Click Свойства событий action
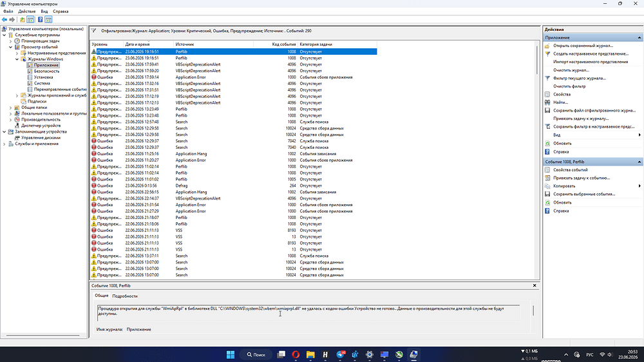Screen dimensions: 644x362 pyautogui.click(x=570, y=169)
